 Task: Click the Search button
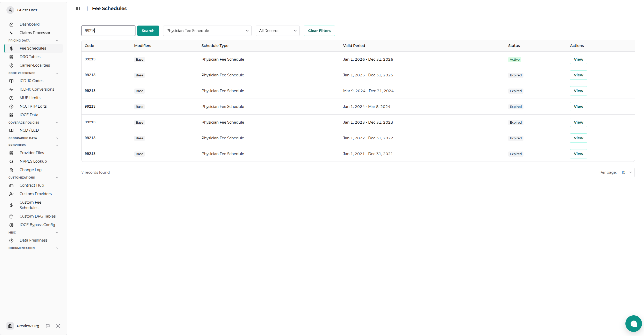click(148, 31)
